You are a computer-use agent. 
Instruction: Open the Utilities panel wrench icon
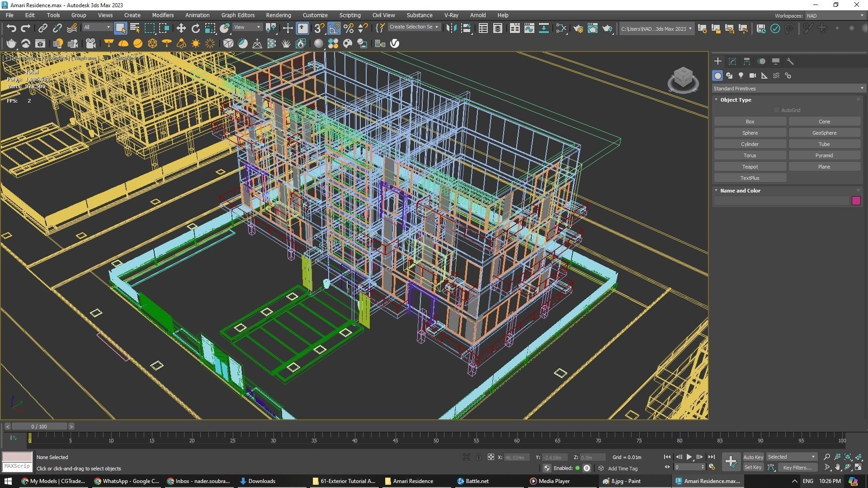coord(790,61)
